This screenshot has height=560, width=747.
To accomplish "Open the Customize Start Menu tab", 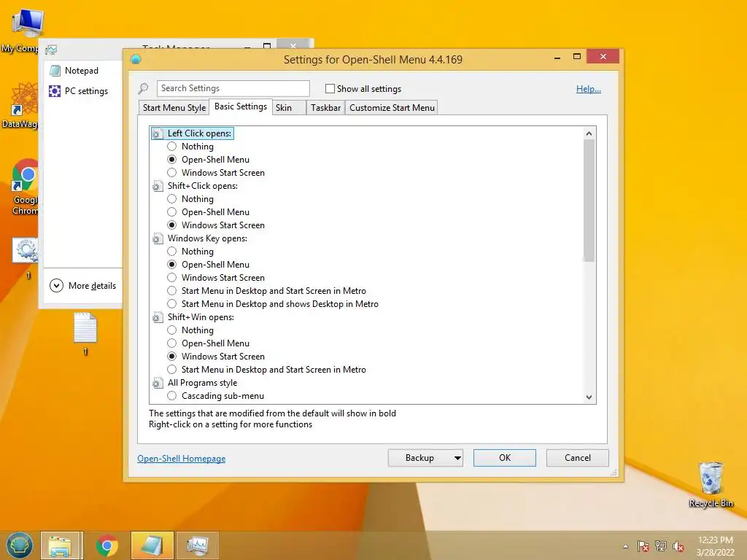I will pos(392,108).
